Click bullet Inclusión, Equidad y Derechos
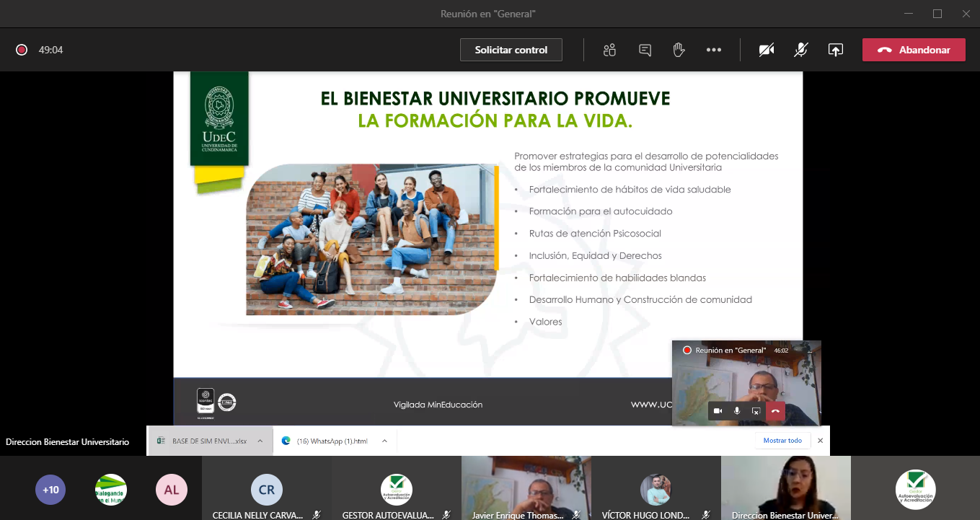The width and height of the screenshot is (980, 520). pos(595,255)
